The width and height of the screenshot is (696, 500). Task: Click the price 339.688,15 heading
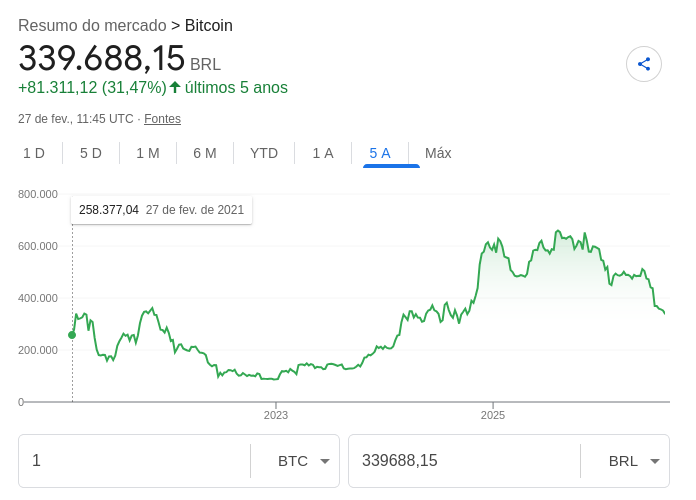[x=102, y=58]
